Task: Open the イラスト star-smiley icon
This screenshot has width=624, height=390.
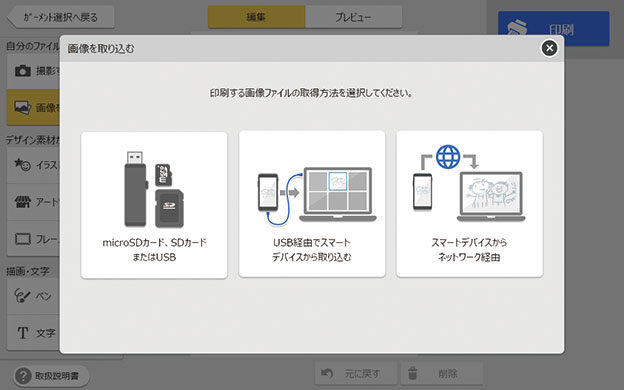Action: coord(22,164)
